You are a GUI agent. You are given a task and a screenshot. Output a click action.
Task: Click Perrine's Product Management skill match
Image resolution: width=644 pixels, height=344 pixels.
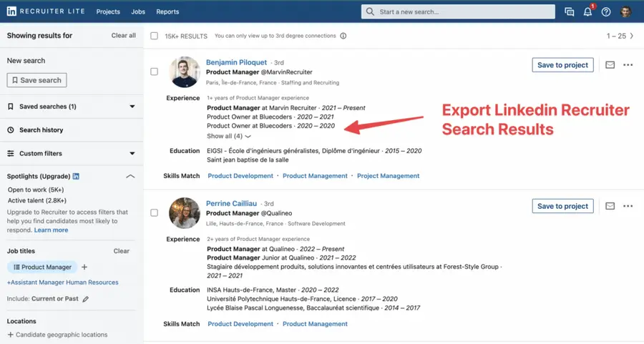point(315,324)
